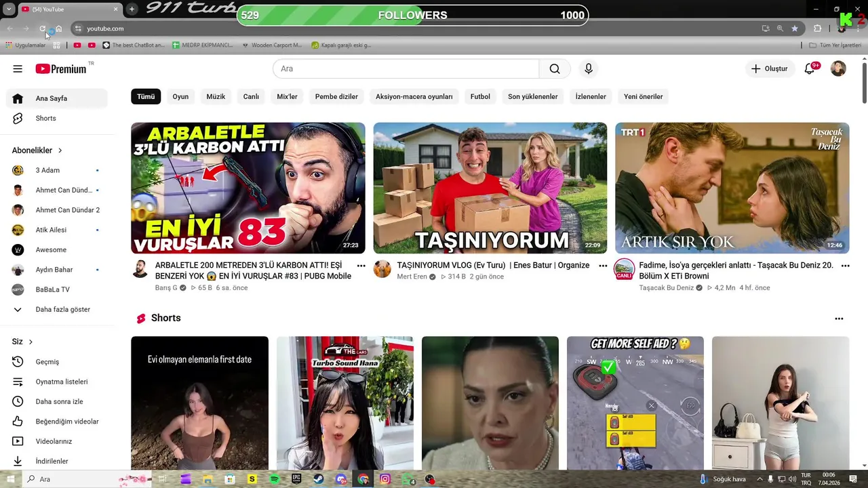Image resolution: width=868 pixels, height=488 pixels.
Task: Open Videolarınız in sidebar
Action: tap(57, 441)
